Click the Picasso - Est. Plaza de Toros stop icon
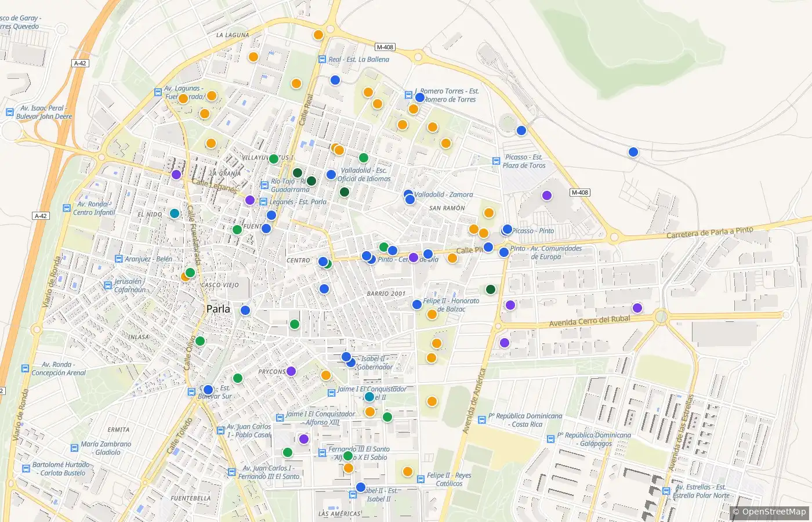Viewport: 812px width, 522px height. coord(496,161)
